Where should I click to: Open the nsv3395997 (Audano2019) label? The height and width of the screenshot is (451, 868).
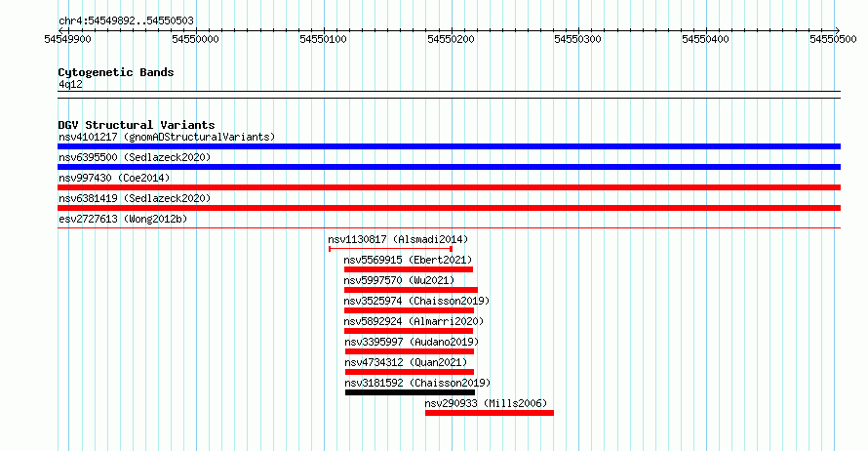point(412,342)
